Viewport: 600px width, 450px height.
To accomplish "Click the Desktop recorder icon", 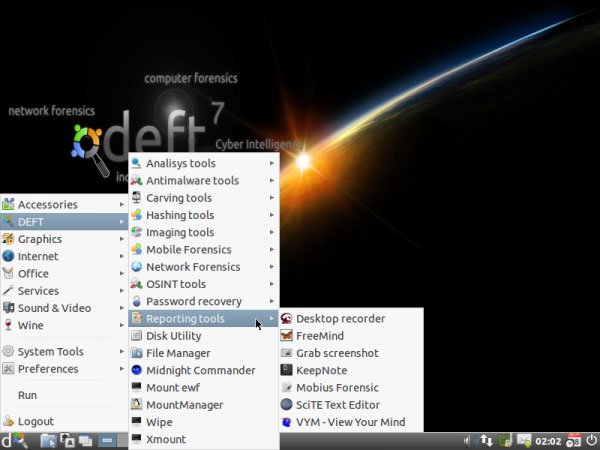I will tap(286, 318).
